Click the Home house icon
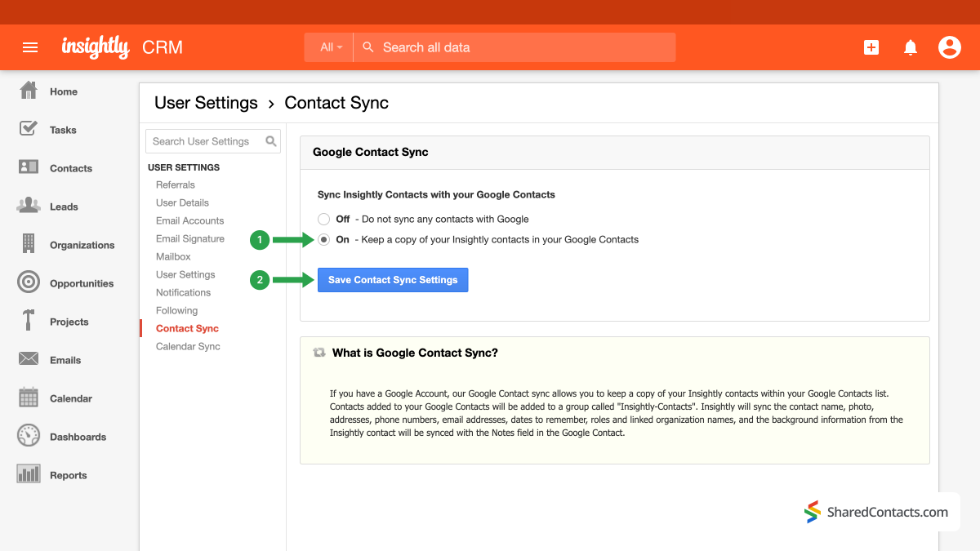980x551 pixels. (x=29, y=91)
